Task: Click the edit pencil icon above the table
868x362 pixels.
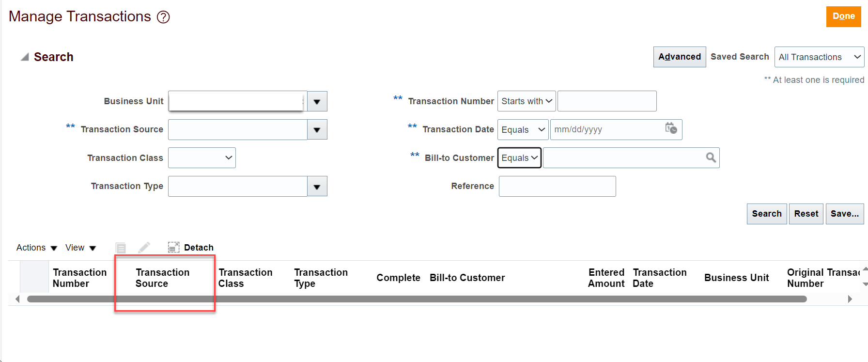Action: (144, 247)
